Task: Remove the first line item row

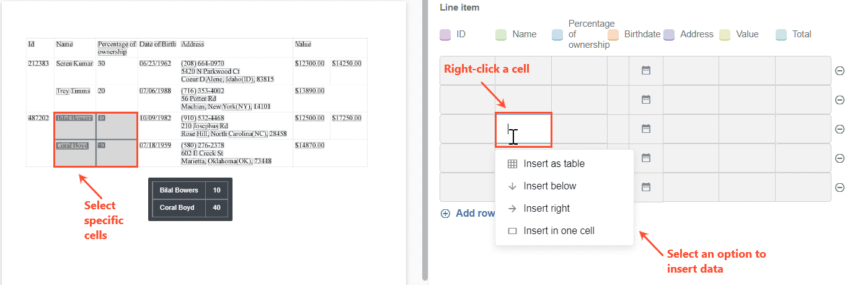Action: tap(840, 71)
